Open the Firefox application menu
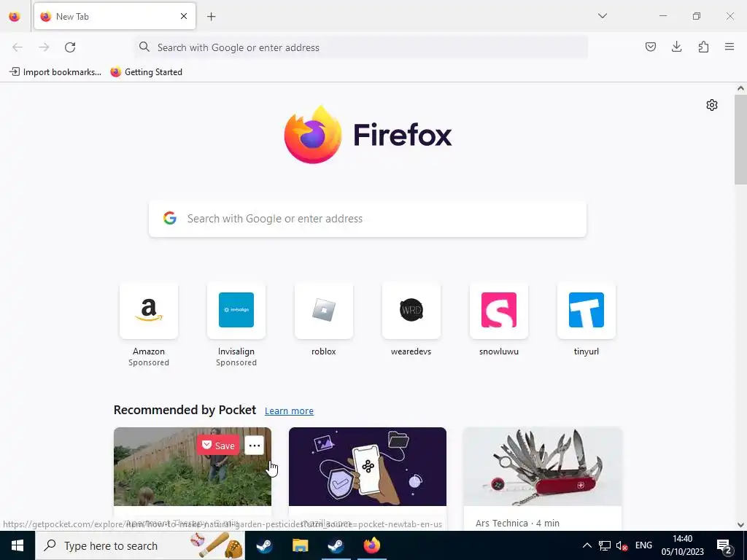The height and width of the screenshot is (560, 747). click(729, 47)
